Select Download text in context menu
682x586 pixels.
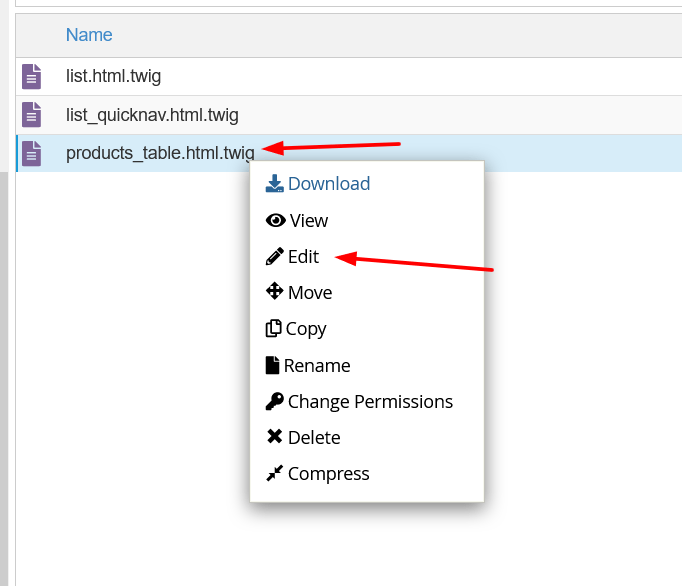[329, 184]
